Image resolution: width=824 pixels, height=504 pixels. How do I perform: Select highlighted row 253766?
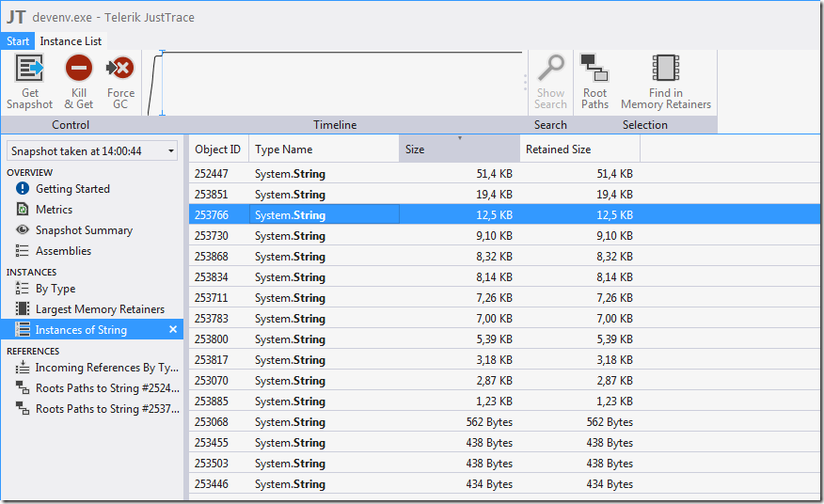(504, 214)
